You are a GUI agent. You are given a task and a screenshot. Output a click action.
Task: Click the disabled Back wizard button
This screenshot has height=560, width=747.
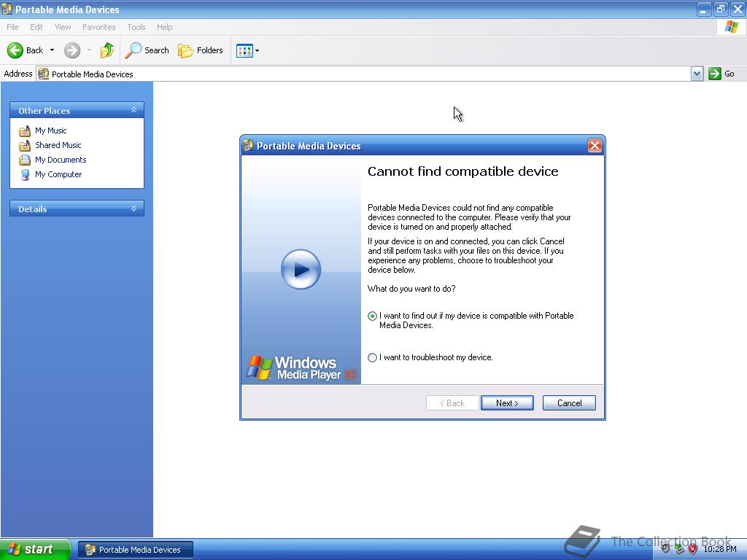click(452, 402)
